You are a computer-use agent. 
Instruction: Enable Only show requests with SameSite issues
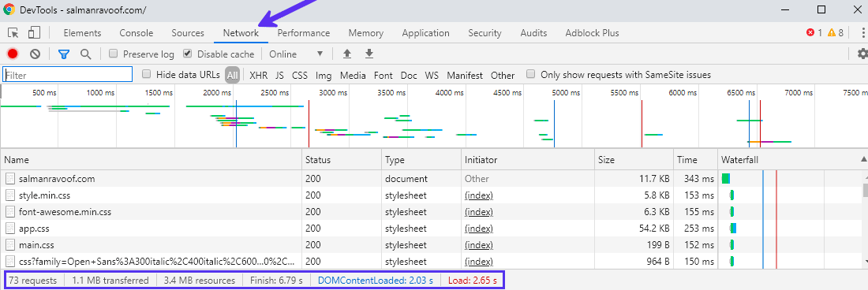531,74
